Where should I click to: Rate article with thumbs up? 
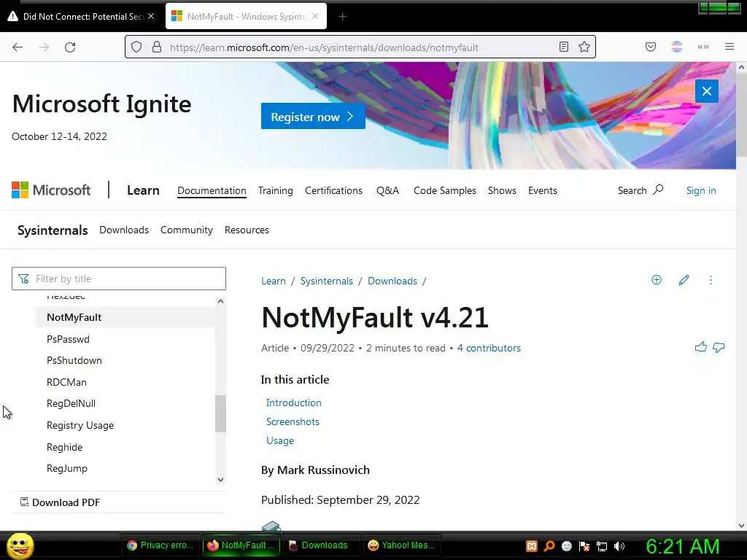tap(701, 347)
